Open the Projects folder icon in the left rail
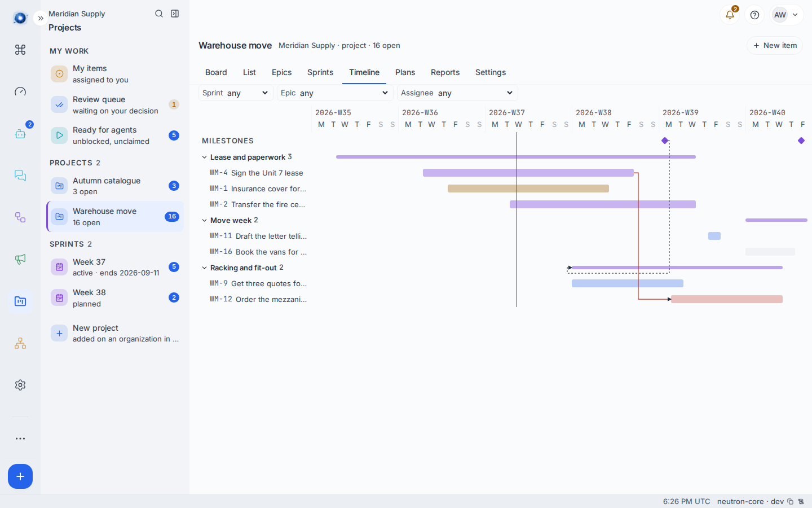The image size is (812, 508). tap(20, 301)
